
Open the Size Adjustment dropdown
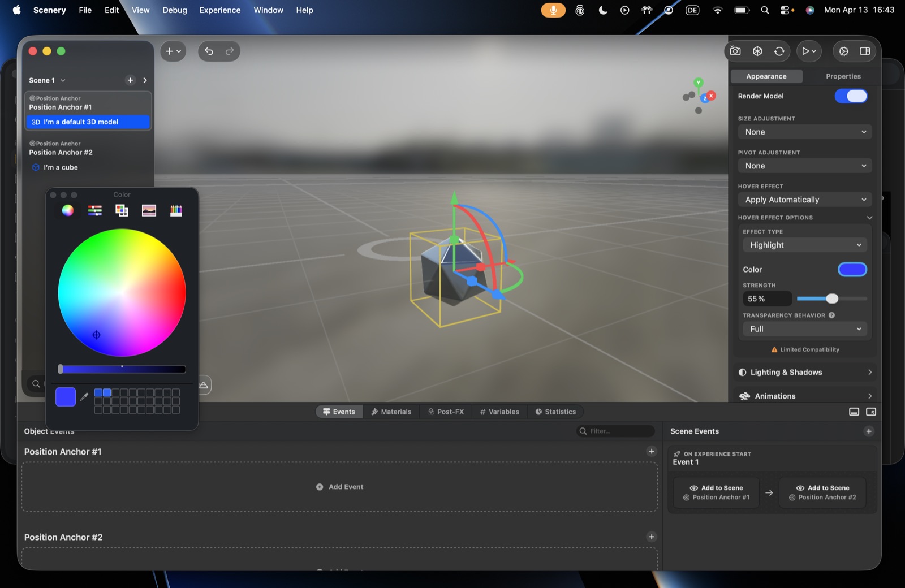(805, 132)
